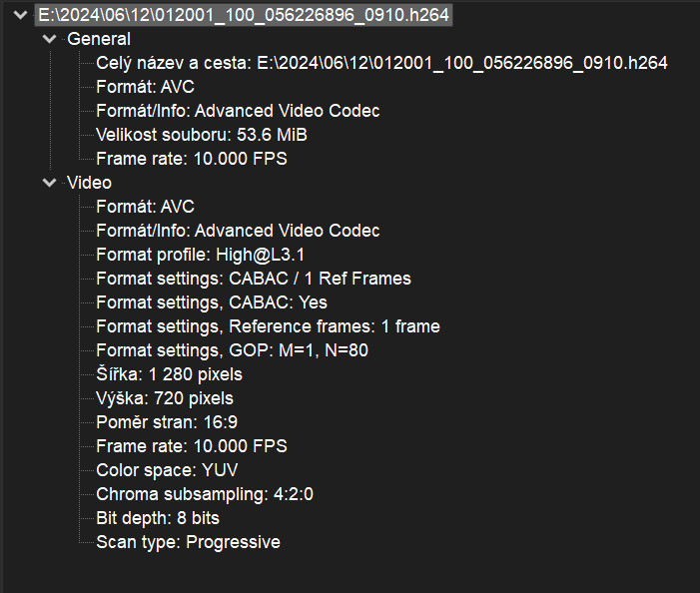Select the General 'Formát: AVC' row

coord(145,88)
